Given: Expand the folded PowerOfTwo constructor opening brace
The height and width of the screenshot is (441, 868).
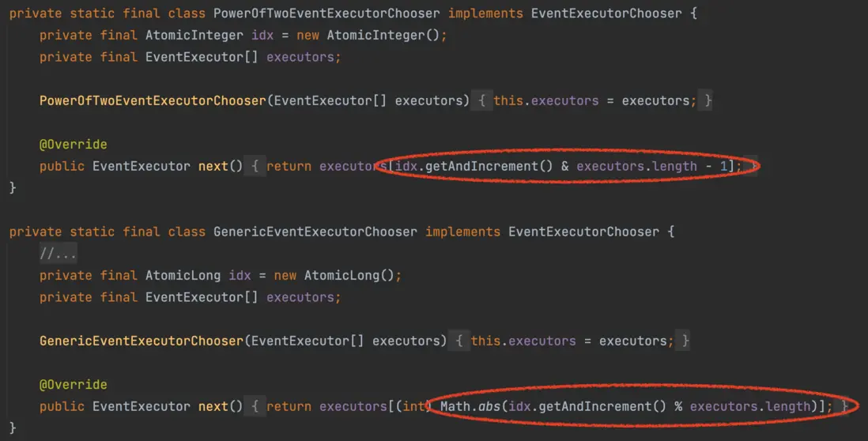Looking at the screenshot, I should point(481,100).
